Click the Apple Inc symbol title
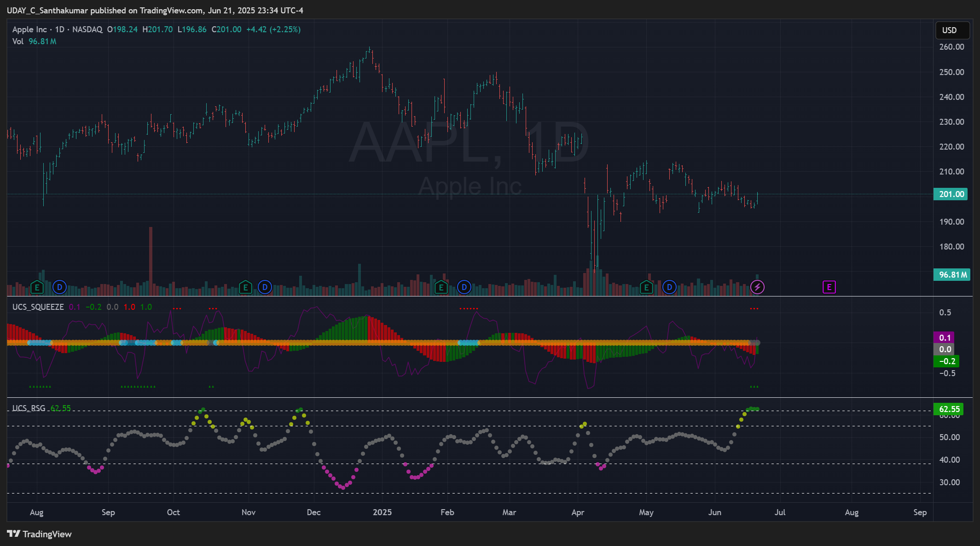 coord(29,29)
